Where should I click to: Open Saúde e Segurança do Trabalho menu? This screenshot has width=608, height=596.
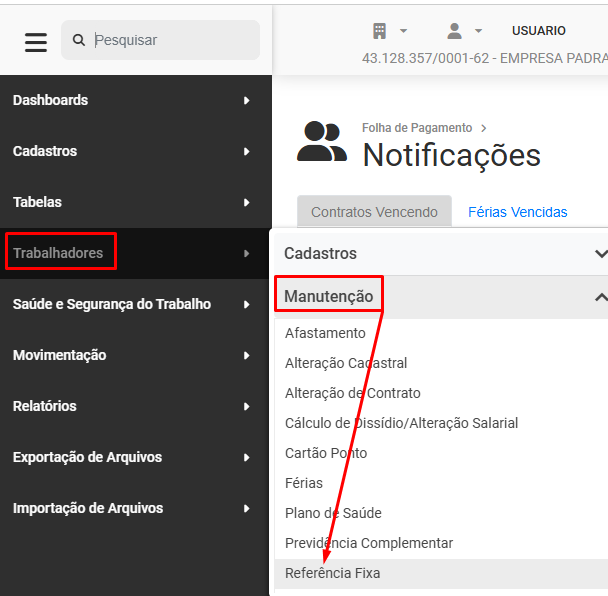(x=112, y=304)
